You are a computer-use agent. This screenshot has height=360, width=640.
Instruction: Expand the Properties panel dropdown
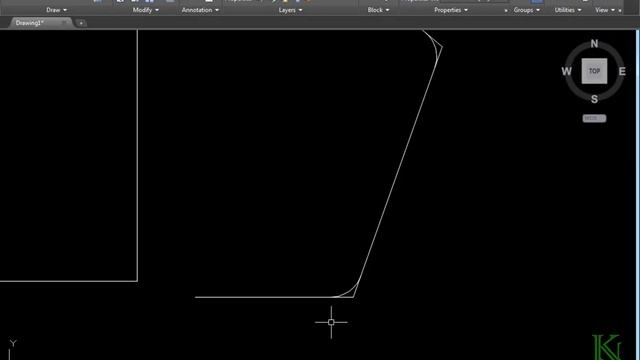(x=451, y=10)
